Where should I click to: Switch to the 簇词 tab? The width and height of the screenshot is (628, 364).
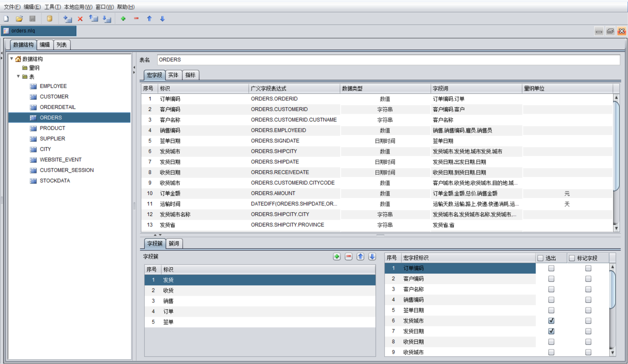[174, 244]
